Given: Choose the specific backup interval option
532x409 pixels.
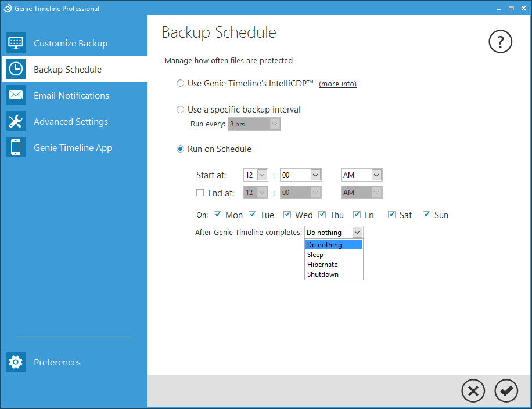Looking at the screenshot, I should click(180, 110).
